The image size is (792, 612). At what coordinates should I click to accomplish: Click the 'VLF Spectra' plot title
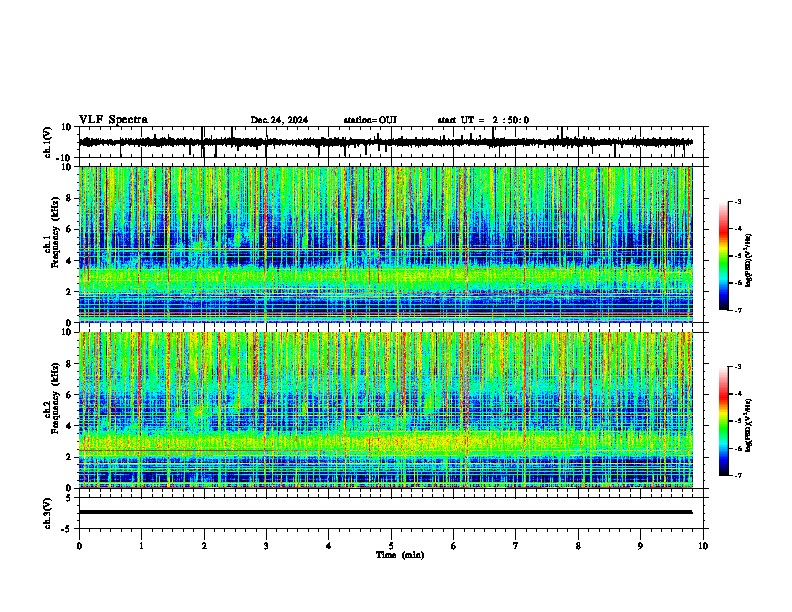(113, 120)
